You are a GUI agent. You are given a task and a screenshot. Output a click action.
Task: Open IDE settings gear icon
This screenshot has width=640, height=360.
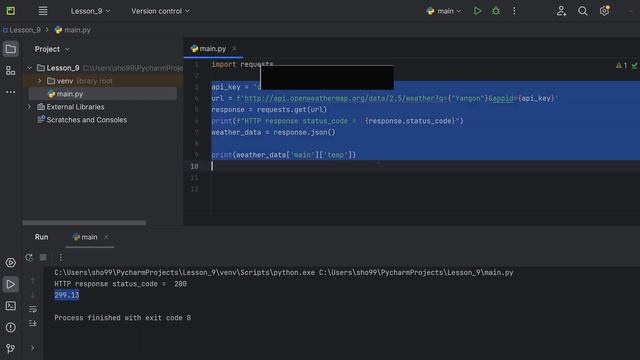[x=604, y=11]
